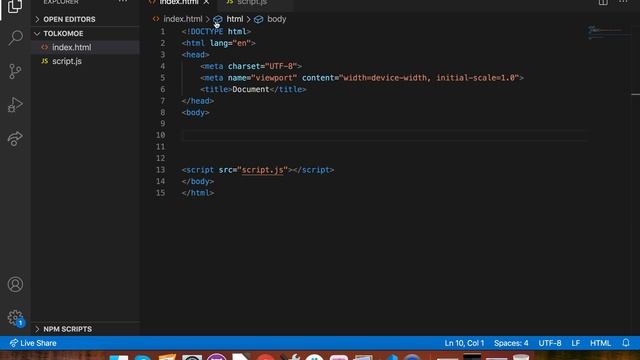Click charset="UTF-8" on line 4
Screen dimensions: 640x360
262,66
